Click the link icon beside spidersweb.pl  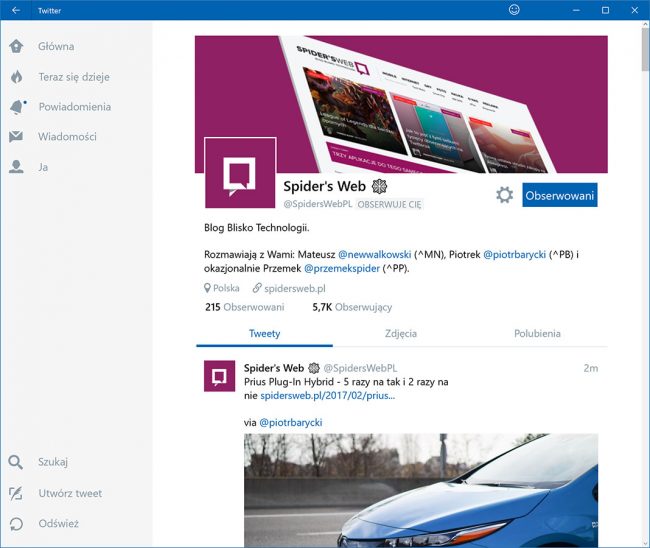(x=257, y=288)
